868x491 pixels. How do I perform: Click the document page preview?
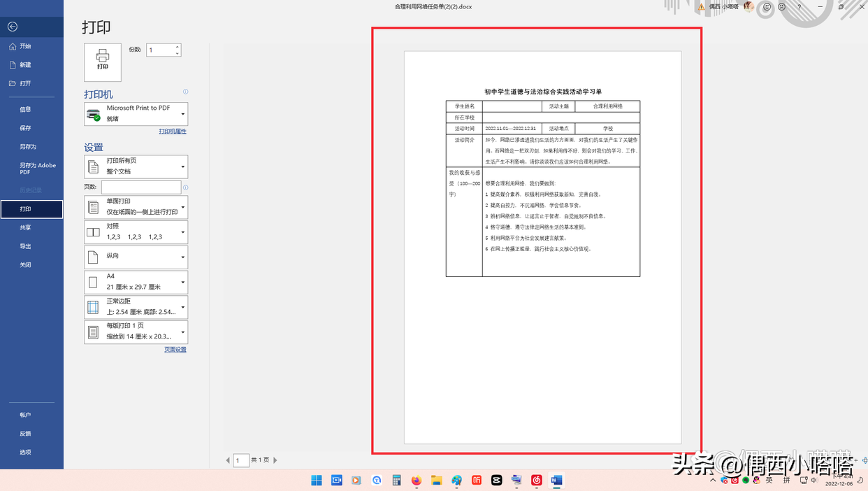542,247
